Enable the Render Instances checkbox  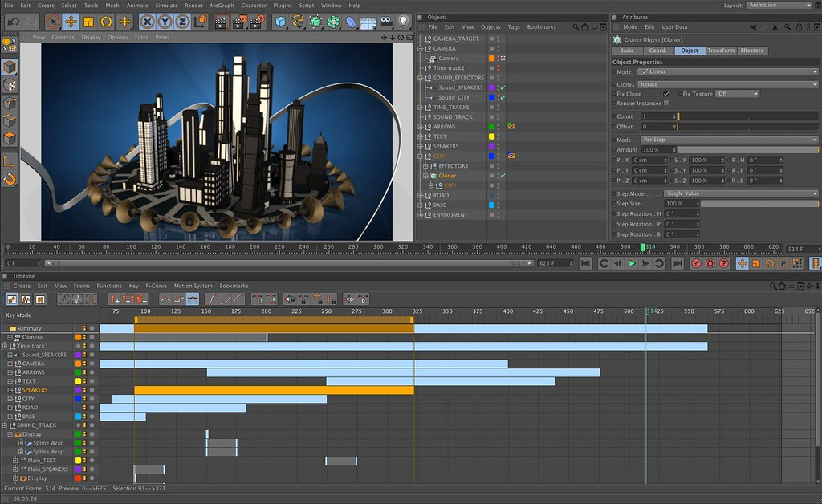pos(667,104)
